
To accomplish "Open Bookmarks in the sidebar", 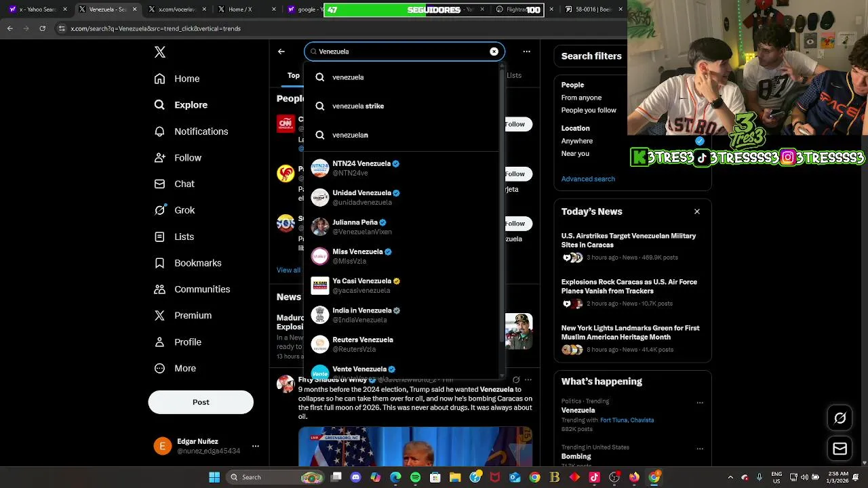I will coord(188,263).
